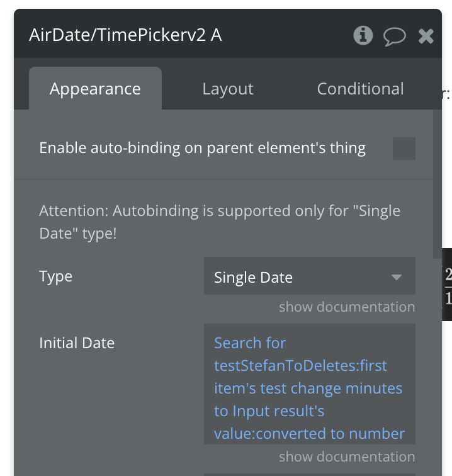Close the AirDate/TimePickerv2 property panel
This screenshot has height=476, width=452.
coord(426,36)
